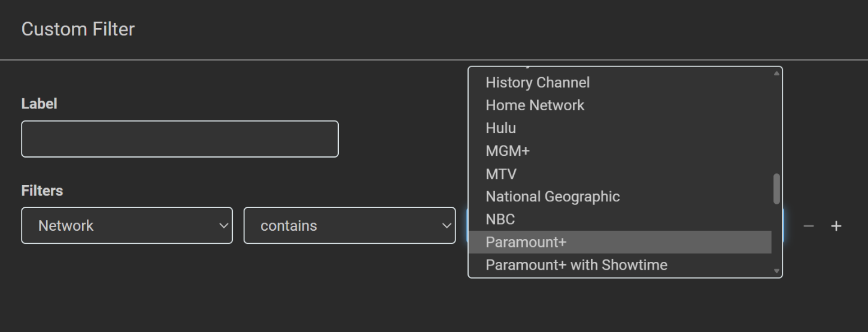Click the plus icon to add filter row
This screenshot has height=332, width=868.
pos(836,226)
